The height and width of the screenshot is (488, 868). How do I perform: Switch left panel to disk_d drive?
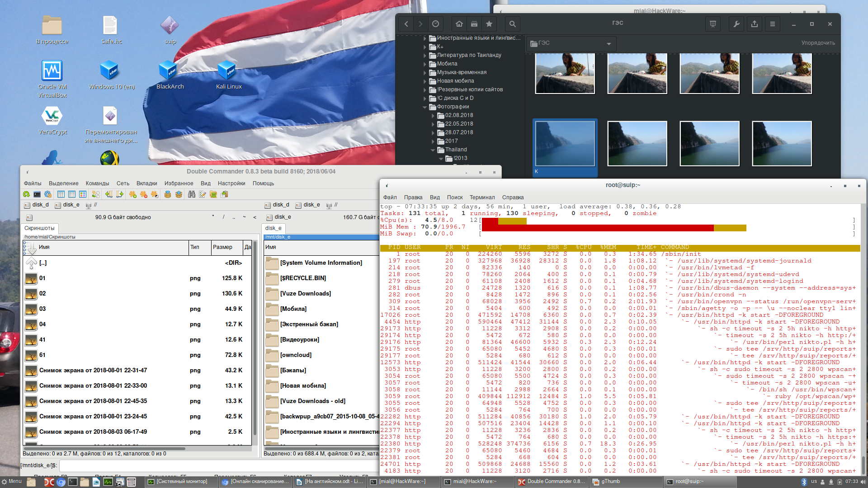(x=36, y=205)
